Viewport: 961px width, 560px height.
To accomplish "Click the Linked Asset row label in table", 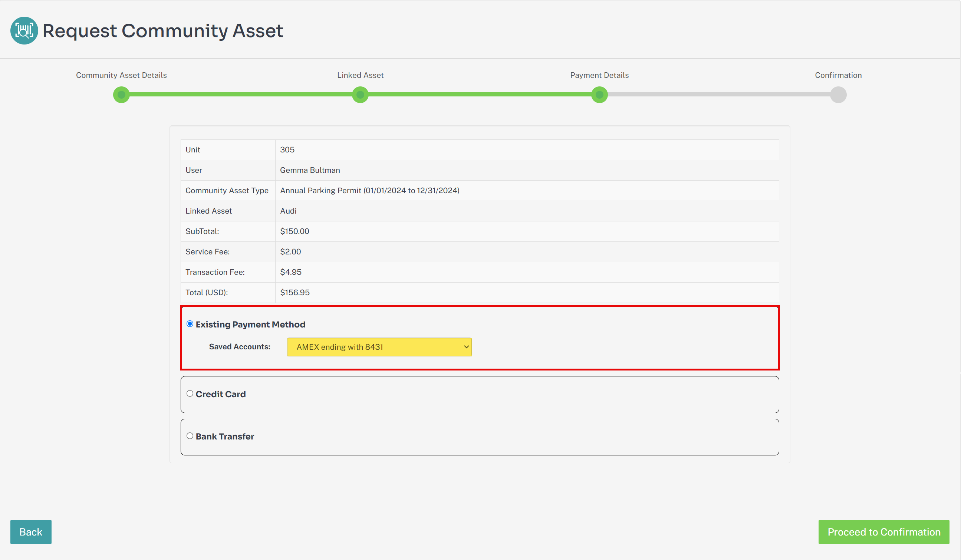I will pos(208,211).
